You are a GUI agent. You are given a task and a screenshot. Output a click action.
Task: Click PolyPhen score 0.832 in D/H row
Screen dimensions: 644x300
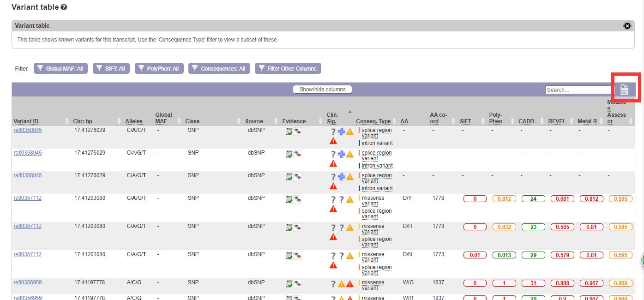pyautogui.click(x=504, y=227)
